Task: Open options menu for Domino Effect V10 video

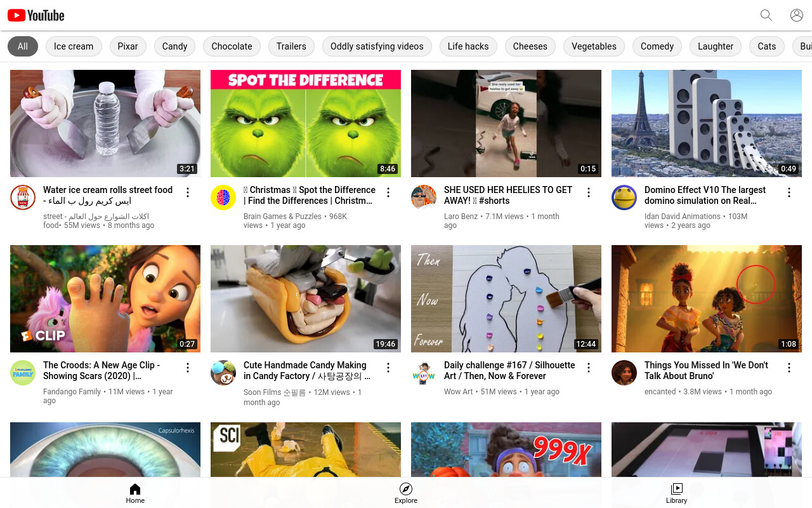Action: [x=789, y=192]
